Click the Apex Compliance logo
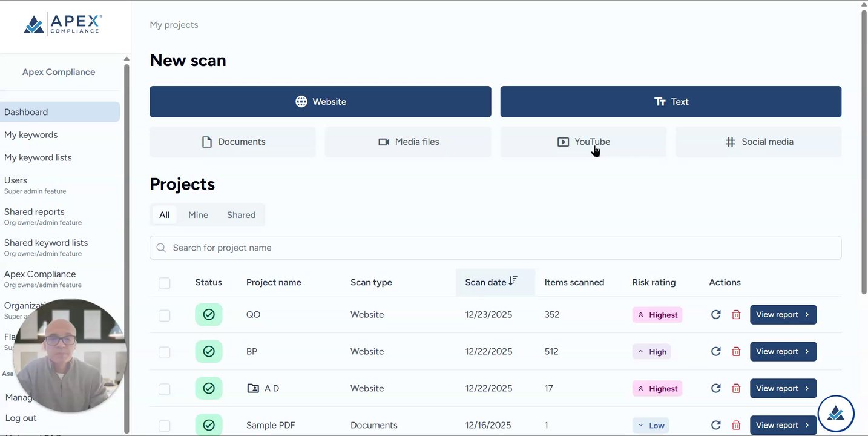The height and width of the screenshot is (436, 868). coord(62,25)
